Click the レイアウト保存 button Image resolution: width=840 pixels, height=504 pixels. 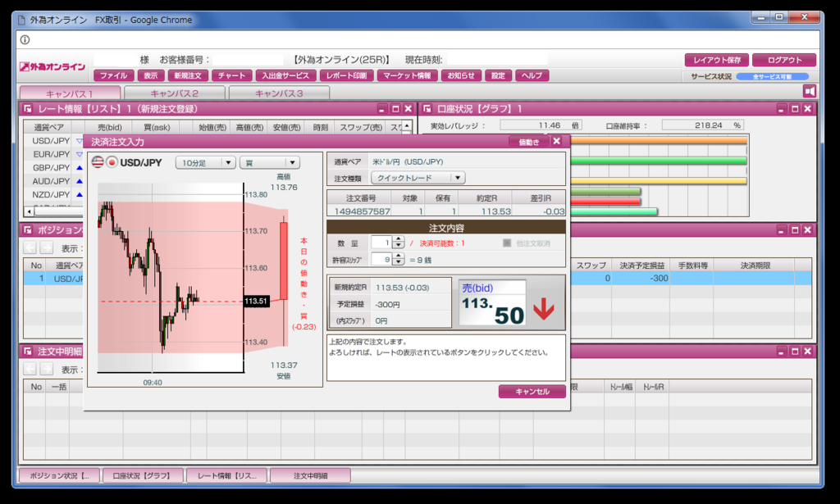point(717,60)
